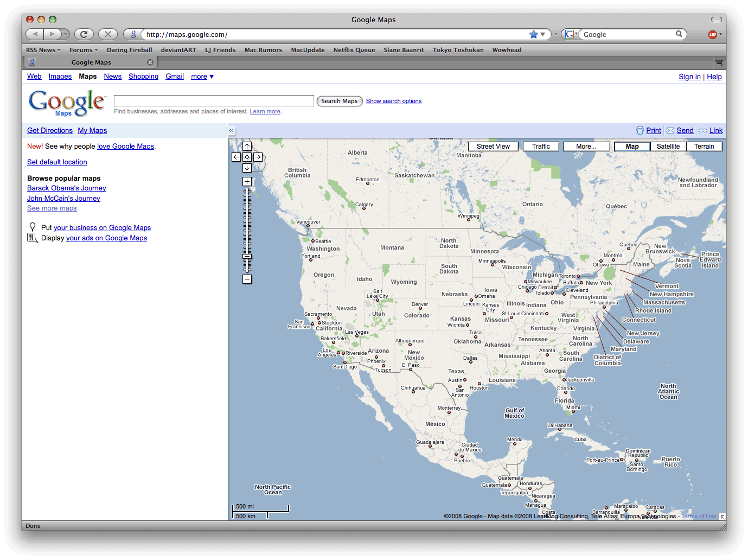Open the back/forward history dropdown arrow
The height and width of the screenshot is (560, 748).
pos(66,34)
